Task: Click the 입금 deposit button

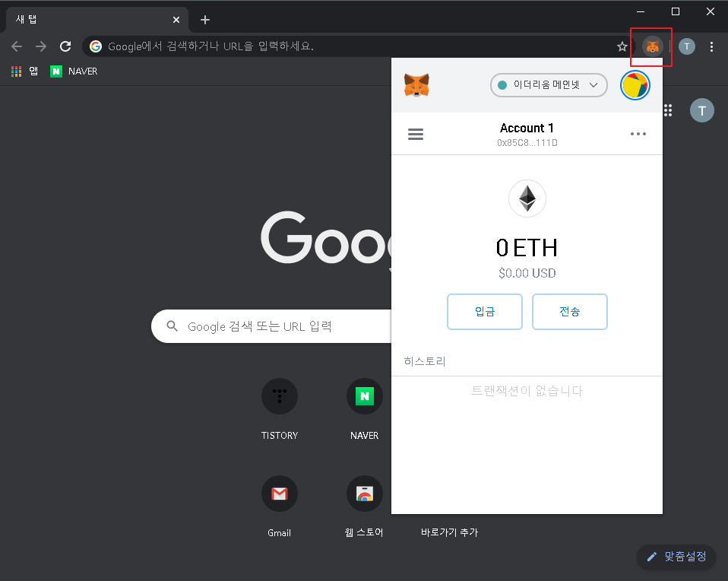Action: [x=485, y=312]
